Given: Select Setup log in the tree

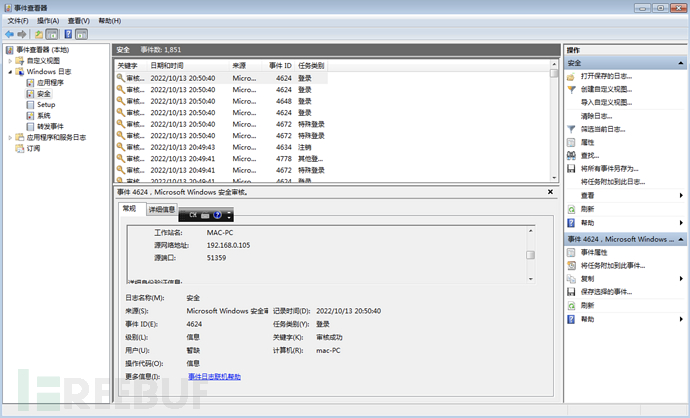Looking at the screenshot, I should 46,105.
